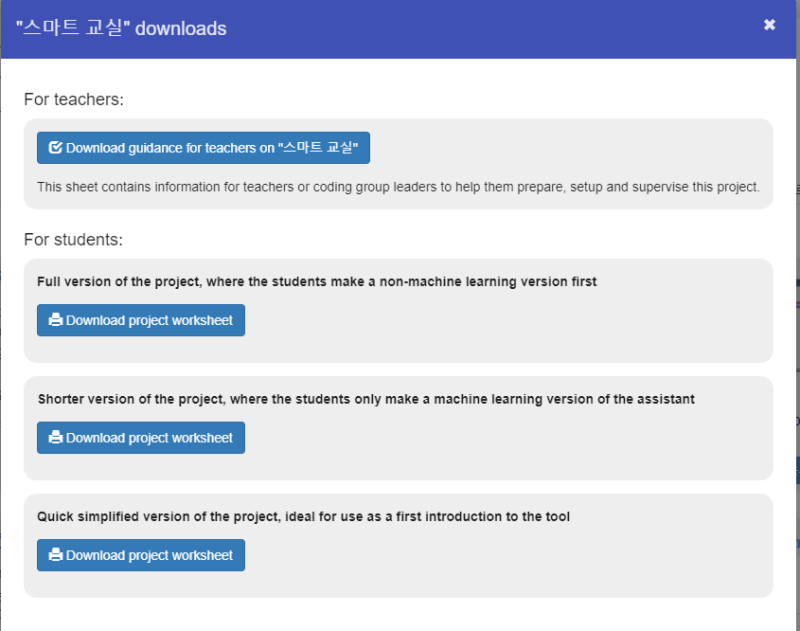
Task: Click the "Full version of the project" description
Action: click(316, 282)
